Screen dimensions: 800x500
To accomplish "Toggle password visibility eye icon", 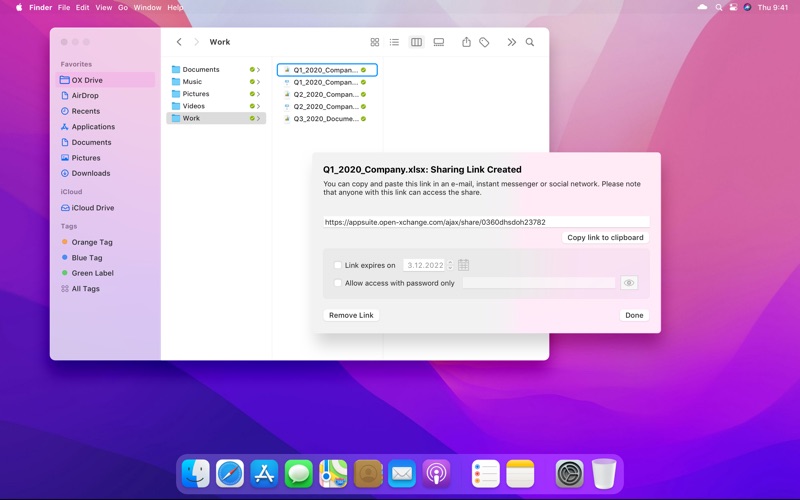I will coord(629,283).
